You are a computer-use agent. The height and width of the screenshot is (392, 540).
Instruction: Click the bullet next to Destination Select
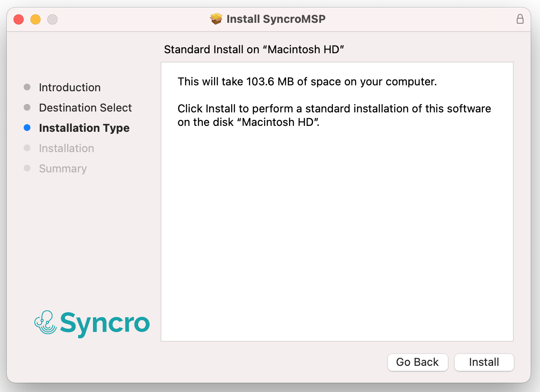point(27,107)
